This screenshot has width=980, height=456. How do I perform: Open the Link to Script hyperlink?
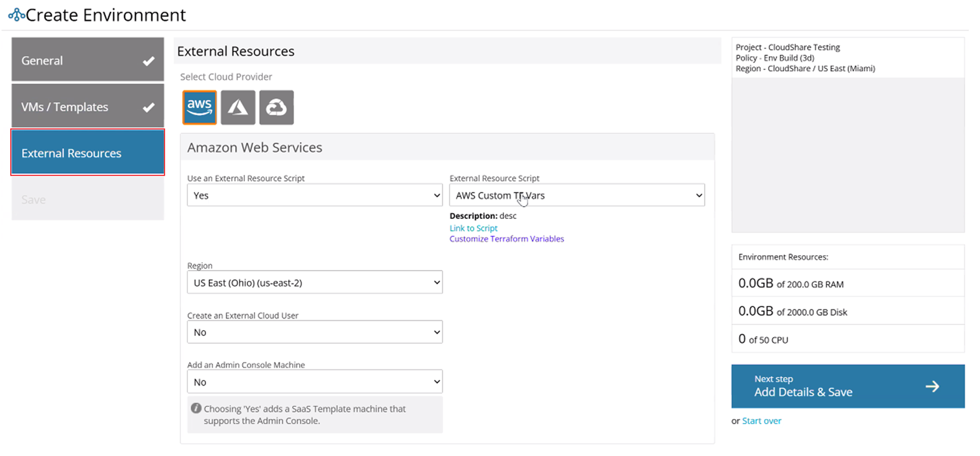click(473, 227)
